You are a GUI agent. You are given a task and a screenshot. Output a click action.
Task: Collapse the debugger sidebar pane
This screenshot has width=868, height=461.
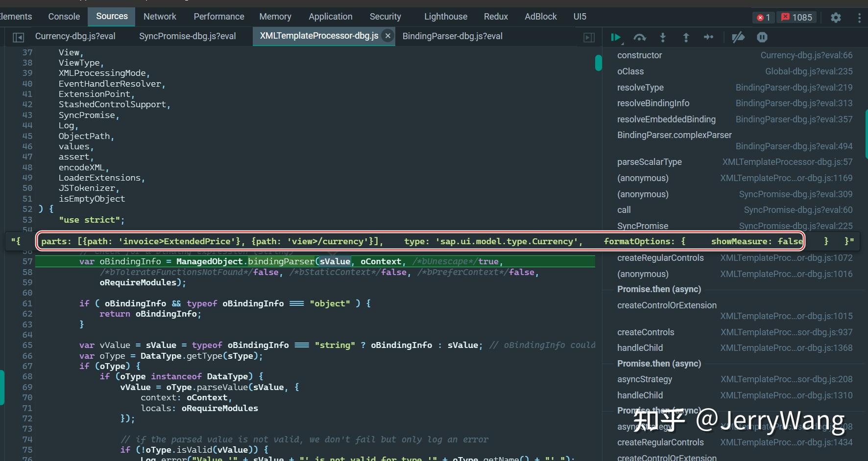pyautogui.click(x=589, y=37)
